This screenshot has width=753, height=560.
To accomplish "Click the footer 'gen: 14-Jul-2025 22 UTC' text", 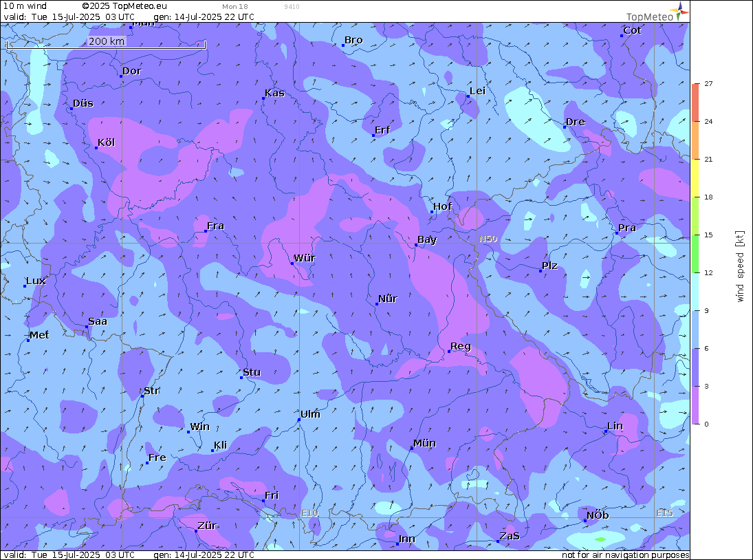I will click(204, 554).
